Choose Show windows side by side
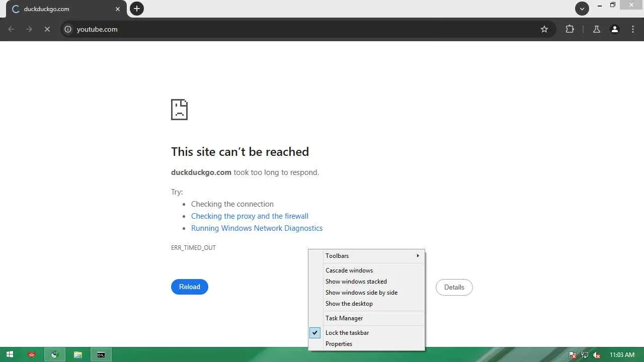 point(366,293)
